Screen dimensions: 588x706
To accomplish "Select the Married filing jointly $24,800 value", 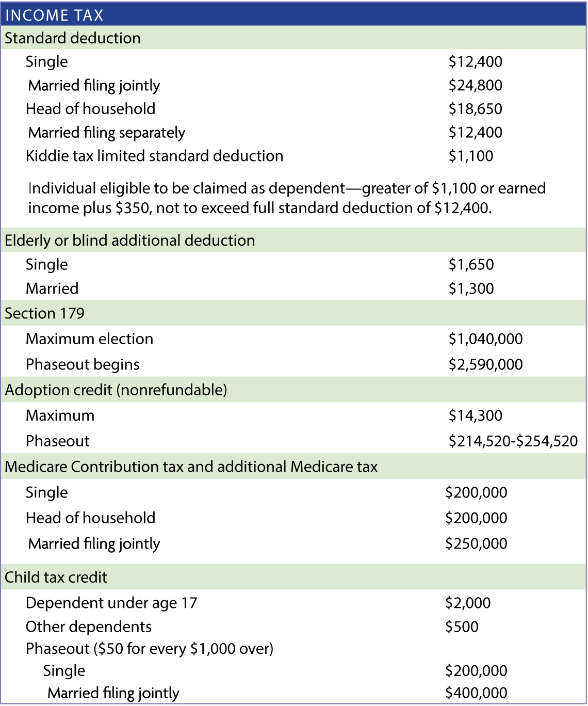I will pos(475,85).
